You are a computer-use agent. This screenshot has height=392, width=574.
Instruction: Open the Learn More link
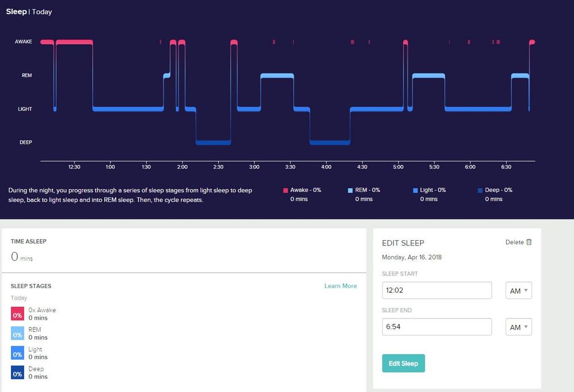click(x=340, y=286)
